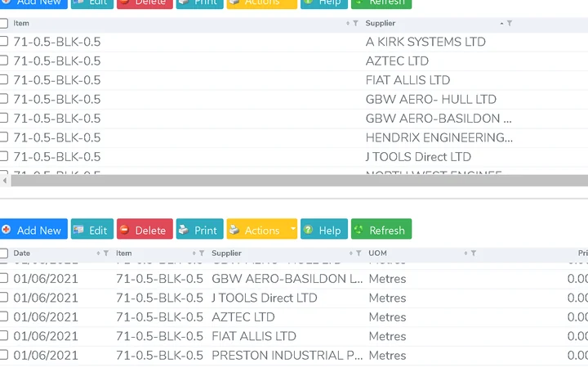Click horizontal scrollbar of upper grid
This screenshot has height=368, width=588.
[x=299, y=181]
